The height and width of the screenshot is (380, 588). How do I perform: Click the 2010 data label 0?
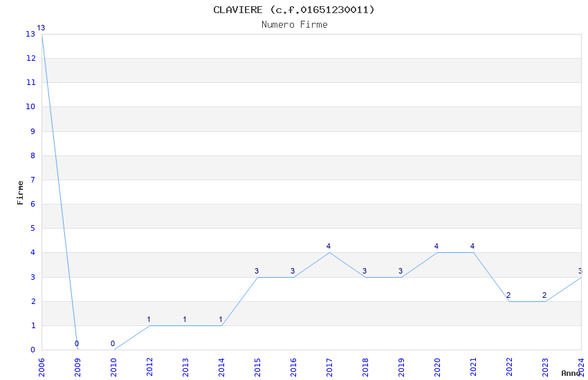click(113, 343)
